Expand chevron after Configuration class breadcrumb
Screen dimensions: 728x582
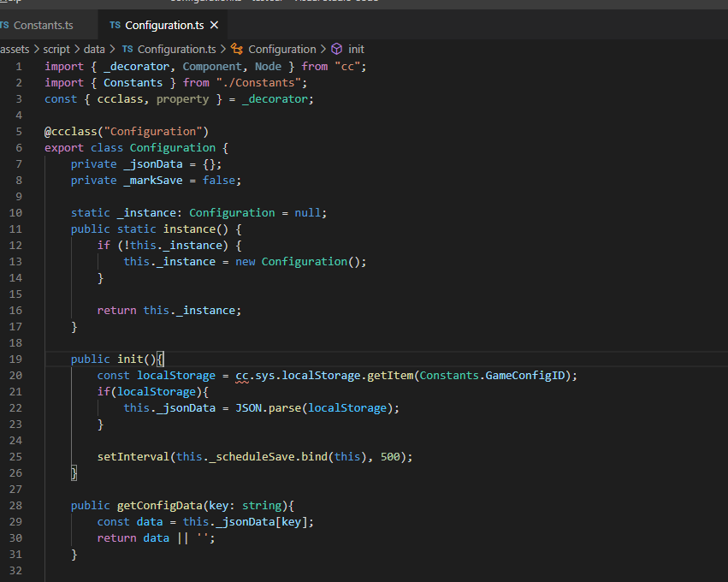point(323,50)
